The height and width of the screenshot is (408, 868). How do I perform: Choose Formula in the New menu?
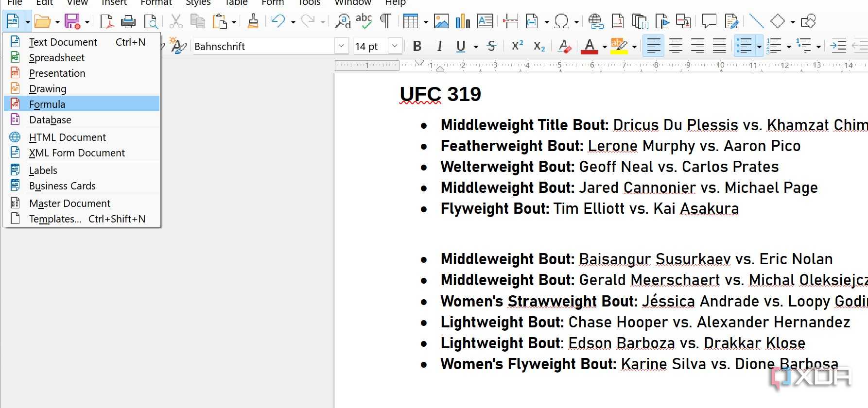tap(82, 104)
